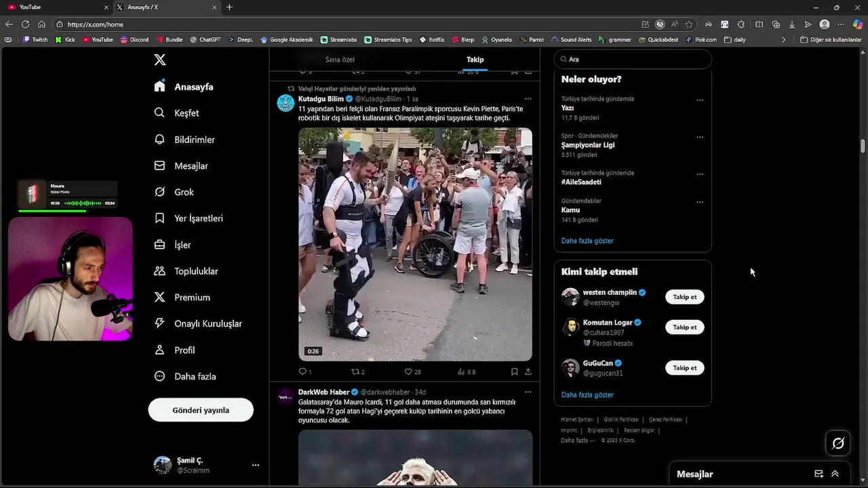868x488 pixels.
Task: Open Grok in sidebar
Action: point(174,192)
